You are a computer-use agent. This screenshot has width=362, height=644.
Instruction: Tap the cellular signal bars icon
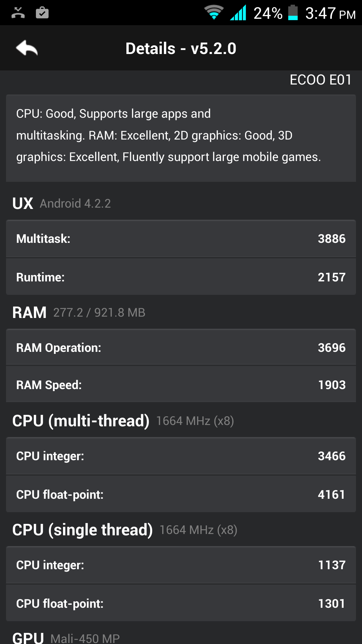pos(238,13)
